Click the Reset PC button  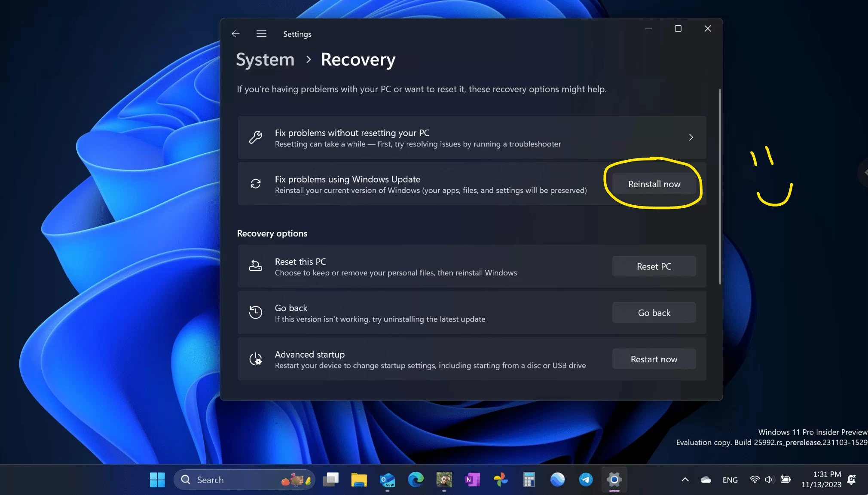(654, 266)
